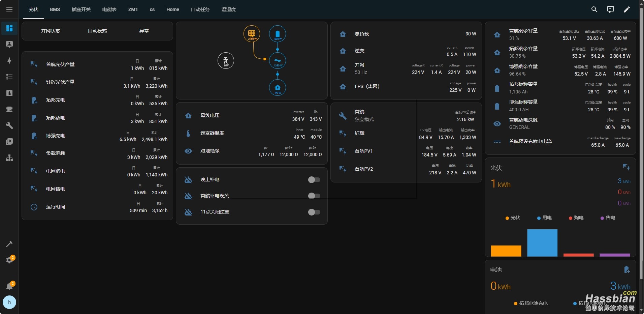Open the Energy panel lightning icon in sidebar

tap(9, 61)
